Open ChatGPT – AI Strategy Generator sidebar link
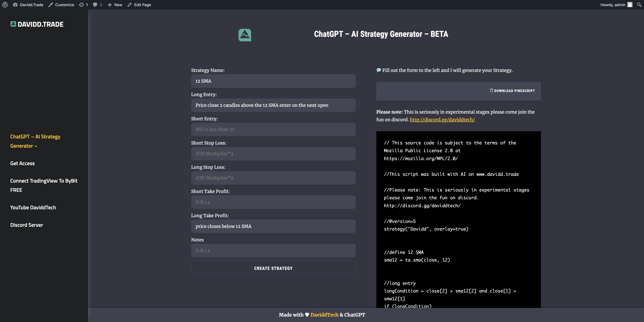This screenshot has width=644, height=322. tap(35, 141)
